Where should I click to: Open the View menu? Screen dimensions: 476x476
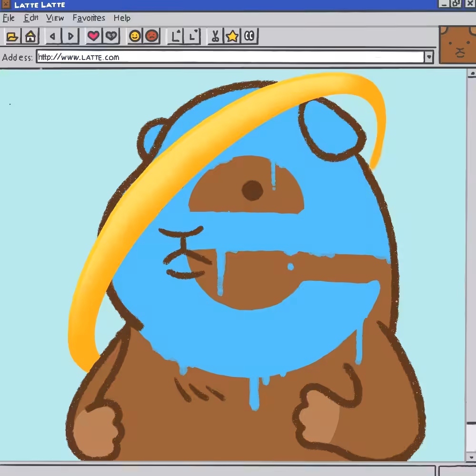pyautogui.click(x=55, y=18)
